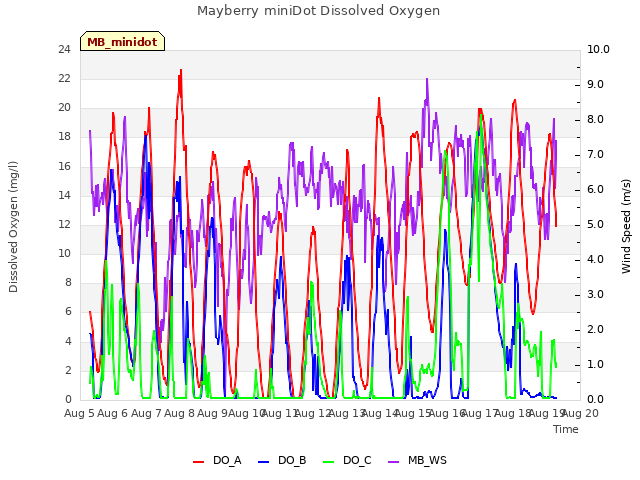Click the Time axis label
640x480 pixels.
pyautogui.click(x=566, y=429)
